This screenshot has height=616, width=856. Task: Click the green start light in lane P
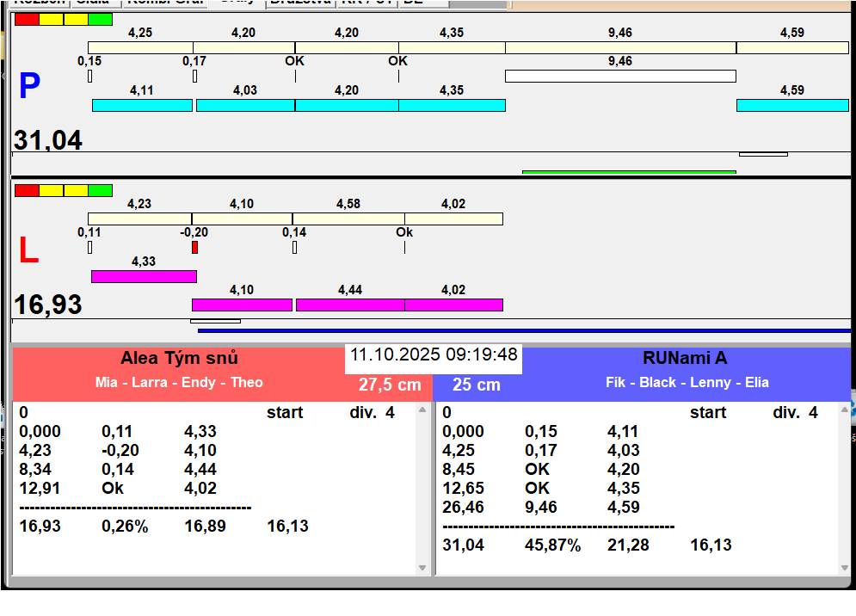point(101,19)
